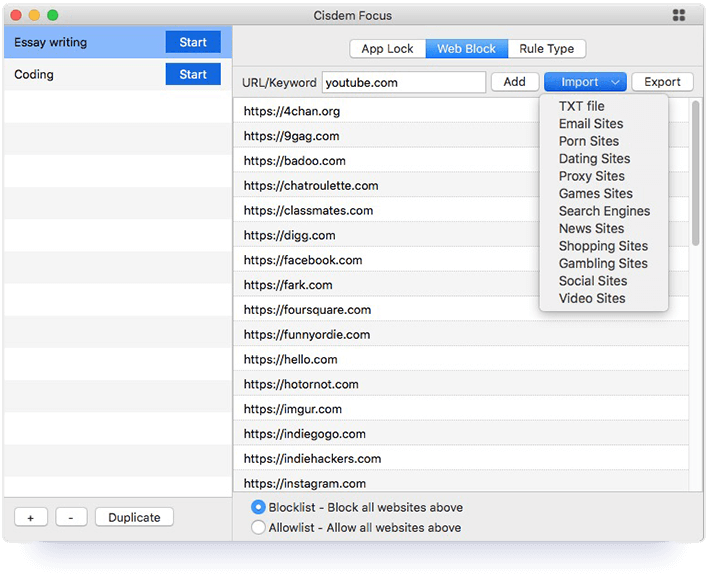The height and width of the screenshot is (581, 708).
Task: Import Games Sites list
Action: pyautogui.click(x=596, y=194)
